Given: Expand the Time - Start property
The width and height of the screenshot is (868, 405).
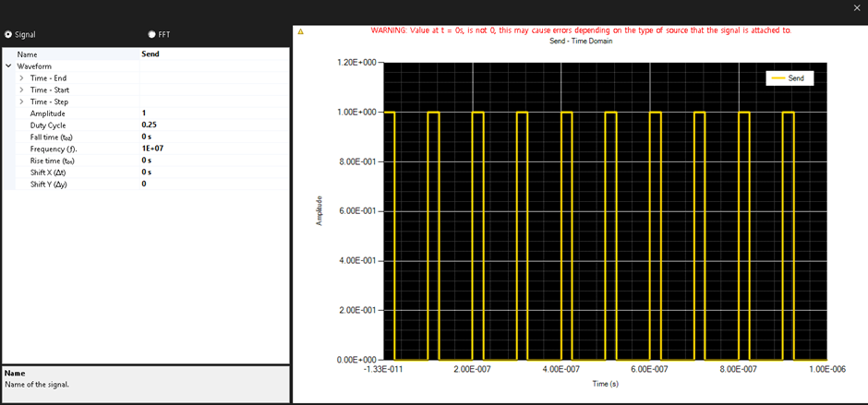Looking at the screenshot, I should pyautogui.click(x=21, y=90).
